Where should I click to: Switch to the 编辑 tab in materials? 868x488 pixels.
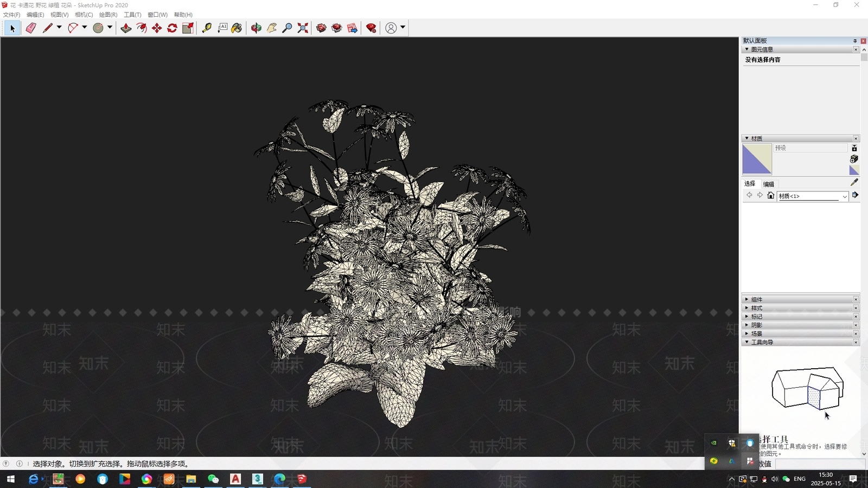tap(769, 184)
